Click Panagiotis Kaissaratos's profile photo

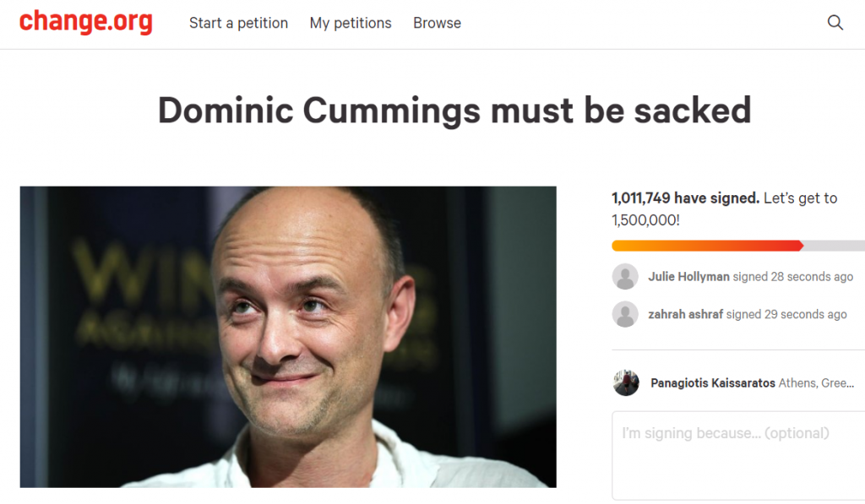coord(626,382)
